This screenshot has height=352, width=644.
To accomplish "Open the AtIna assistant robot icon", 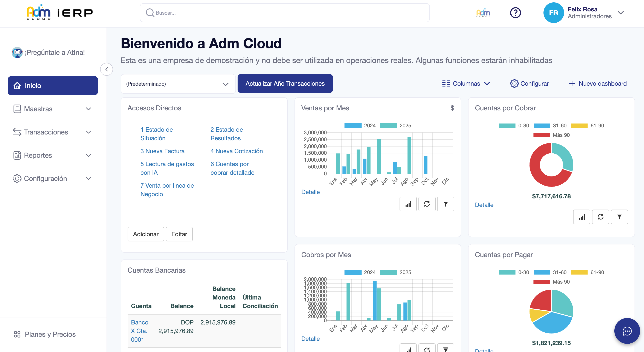I will (x=17, y=52).
